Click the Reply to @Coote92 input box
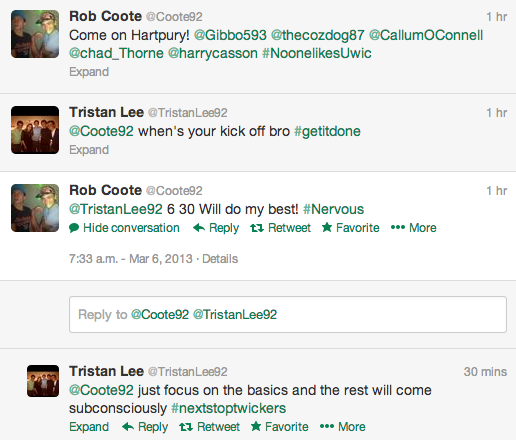 [288, 314]
